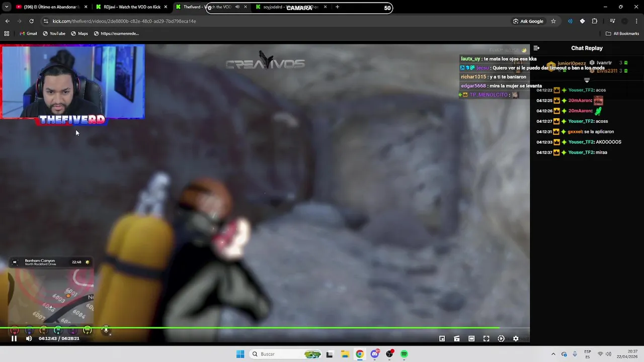This screenshot has width=644, height=362.
Task: Open the Chrome apps grid shortcut
Action: pyautogui.click(x=7, y=34)
